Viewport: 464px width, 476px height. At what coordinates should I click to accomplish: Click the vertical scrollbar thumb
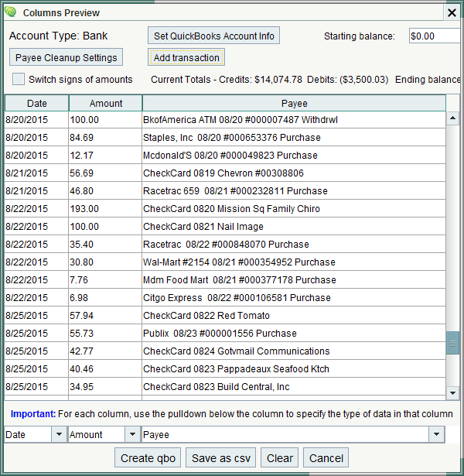[x=452, y=343]
